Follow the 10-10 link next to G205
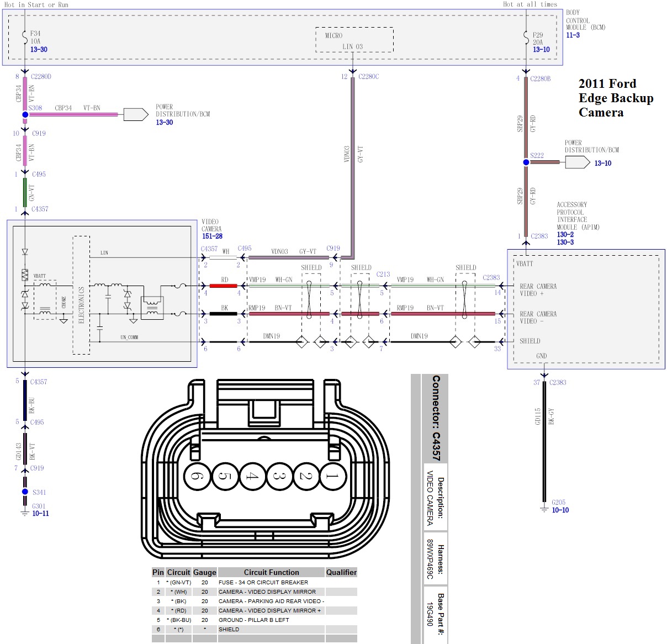Image resolution: width=667 pixels, height=644 pixels. tap(560, 510)
